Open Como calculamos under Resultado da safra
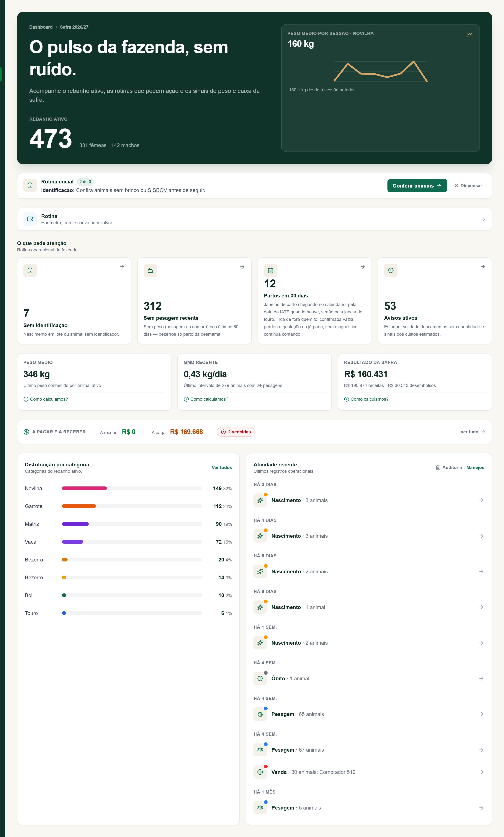504x837 pixels. pos(366,399)
